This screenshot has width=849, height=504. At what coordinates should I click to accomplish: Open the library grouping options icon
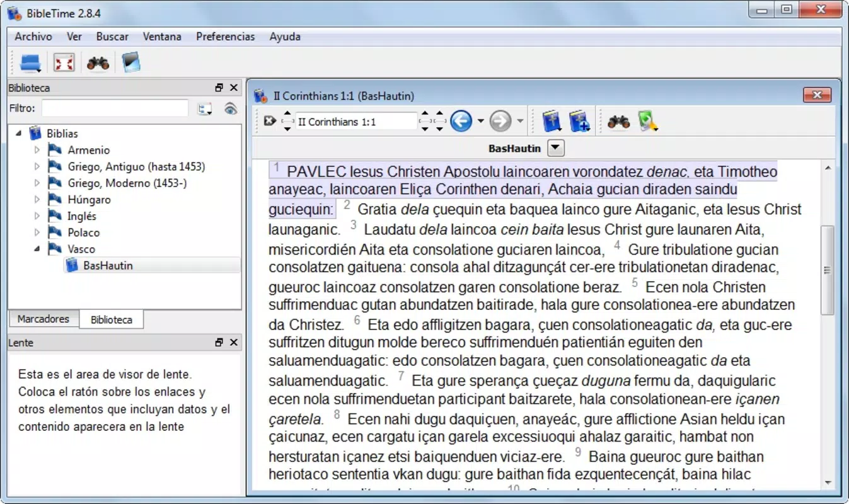(x=205, y=108)
